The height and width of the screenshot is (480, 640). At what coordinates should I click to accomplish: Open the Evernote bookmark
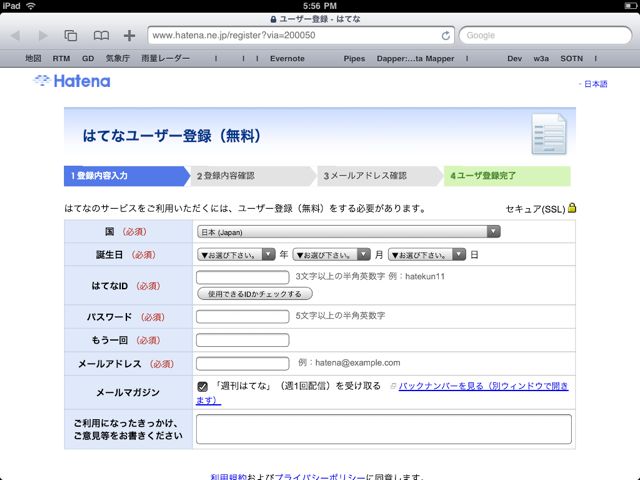tap(287, 58)
